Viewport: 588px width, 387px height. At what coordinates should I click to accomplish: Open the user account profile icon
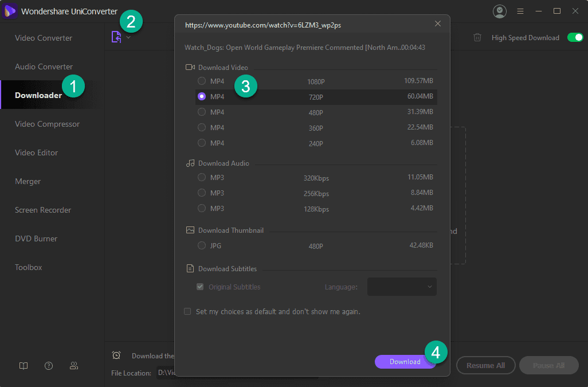[x=500, y=11]
